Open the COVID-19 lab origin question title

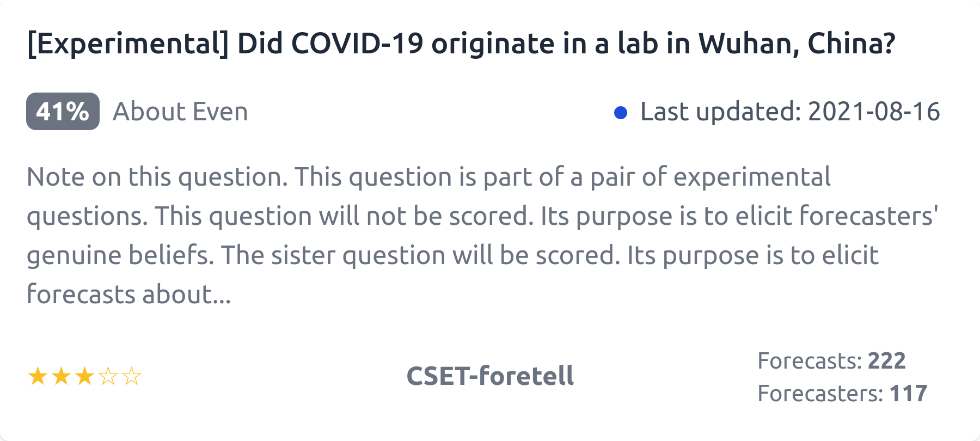(461, 44)
